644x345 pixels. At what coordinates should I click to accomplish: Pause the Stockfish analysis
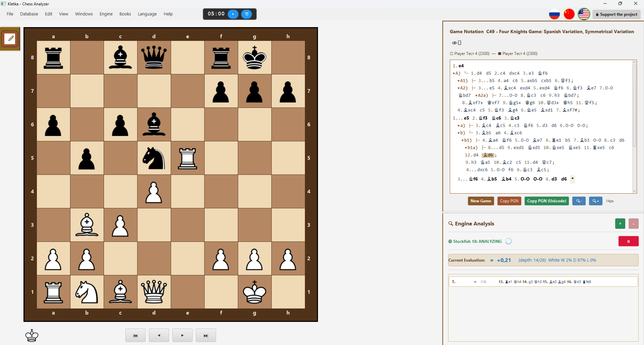click(629, 241)
